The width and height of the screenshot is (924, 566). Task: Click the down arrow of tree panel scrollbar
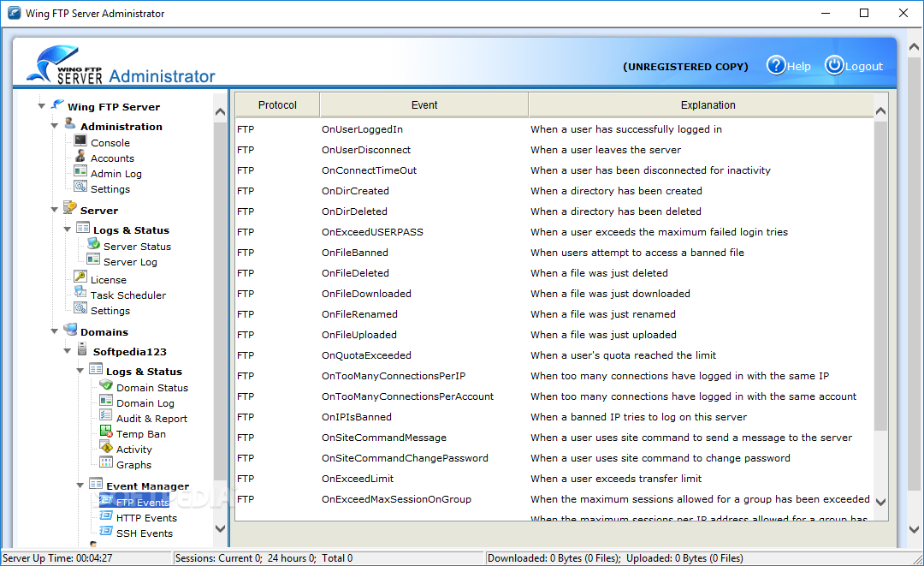[221, 528]
